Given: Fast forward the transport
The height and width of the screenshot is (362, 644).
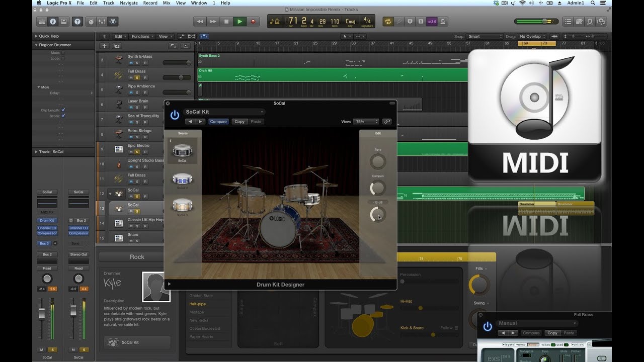Looking at the screenshot, I should 213,22.
